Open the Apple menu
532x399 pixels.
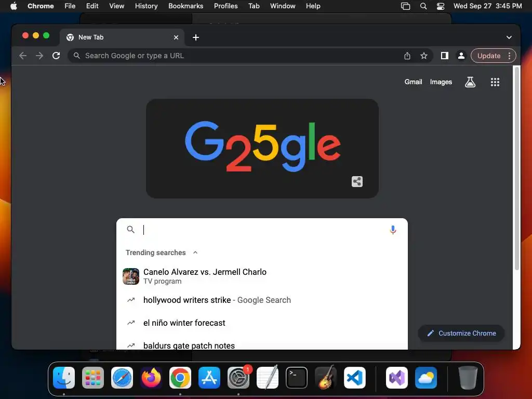click(14, 6)
